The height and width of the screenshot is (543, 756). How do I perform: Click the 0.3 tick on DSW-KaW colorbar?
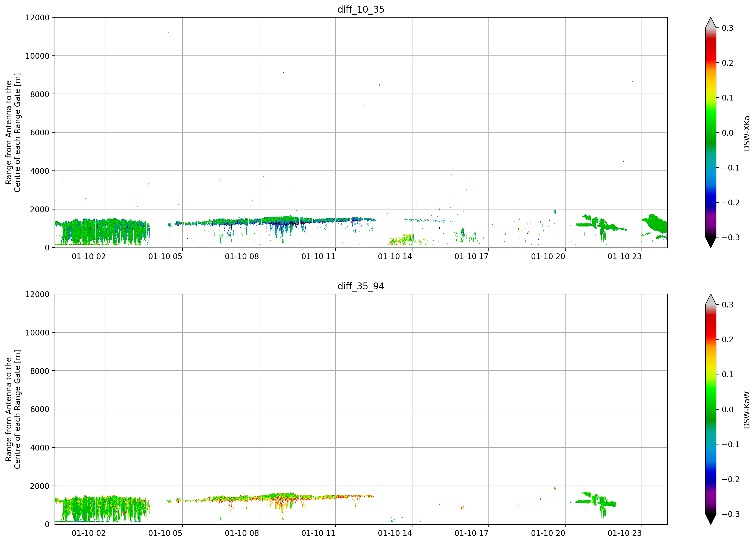728,305
